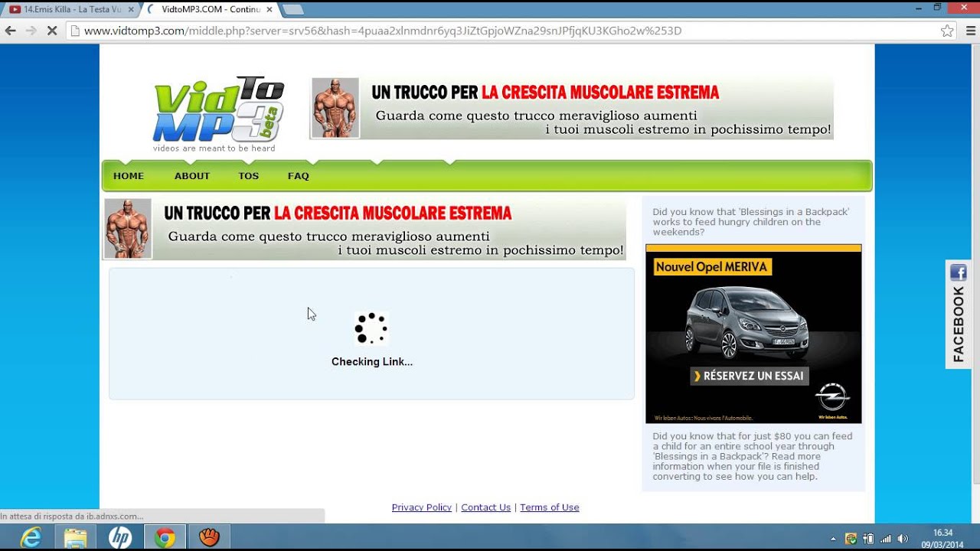The height and width of the screenshot is (551, 980).
Task: Click 'Blessings in a Backpack' weekends text
Action: click(752, 222)
